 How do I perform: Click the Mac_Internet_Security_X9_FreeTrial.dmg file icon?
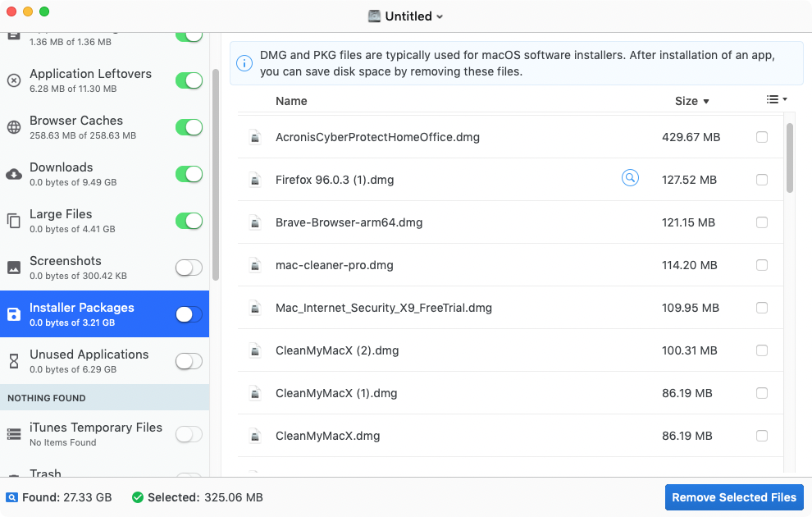pyautogui.click(x=255, y=308)
